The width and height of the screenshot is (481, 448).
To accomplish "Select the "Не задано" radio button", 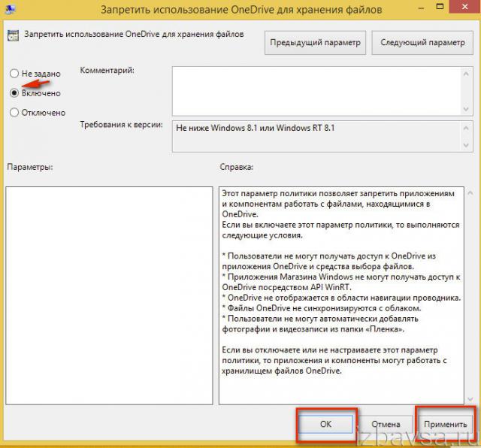I will pos(14,74).
